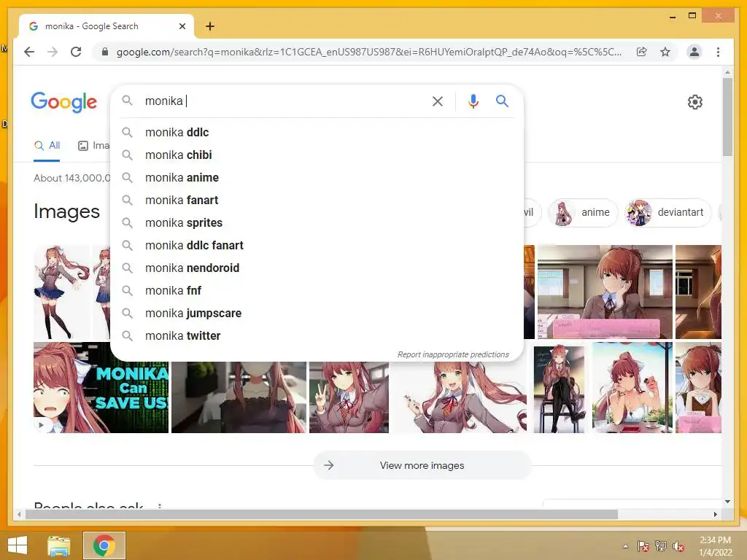Click View more images button
The width and height of the screenshot is (747, 560).
tap(422, 465)
